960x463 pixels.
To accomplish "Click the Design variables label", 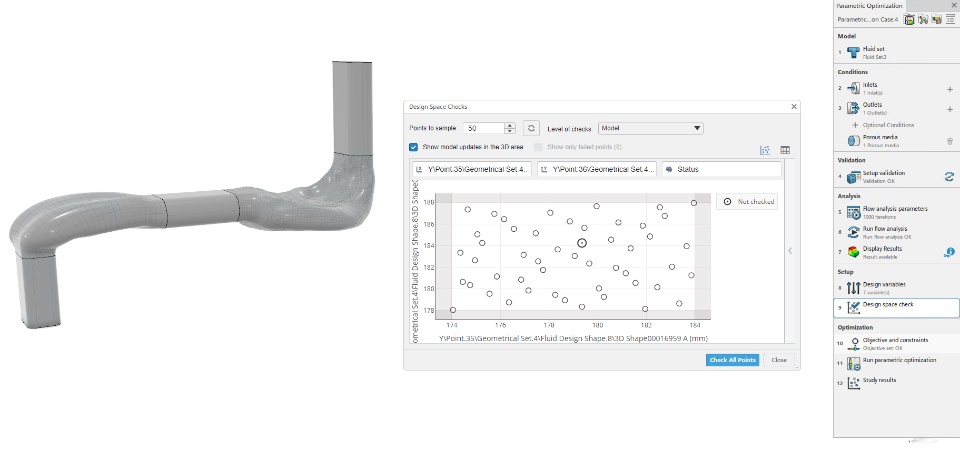I will [884, 284].
